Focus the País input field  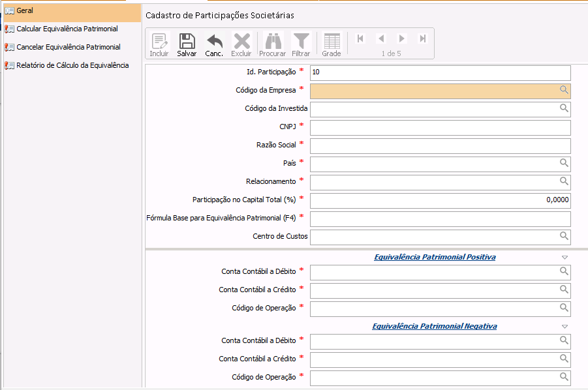click(441, 164)
